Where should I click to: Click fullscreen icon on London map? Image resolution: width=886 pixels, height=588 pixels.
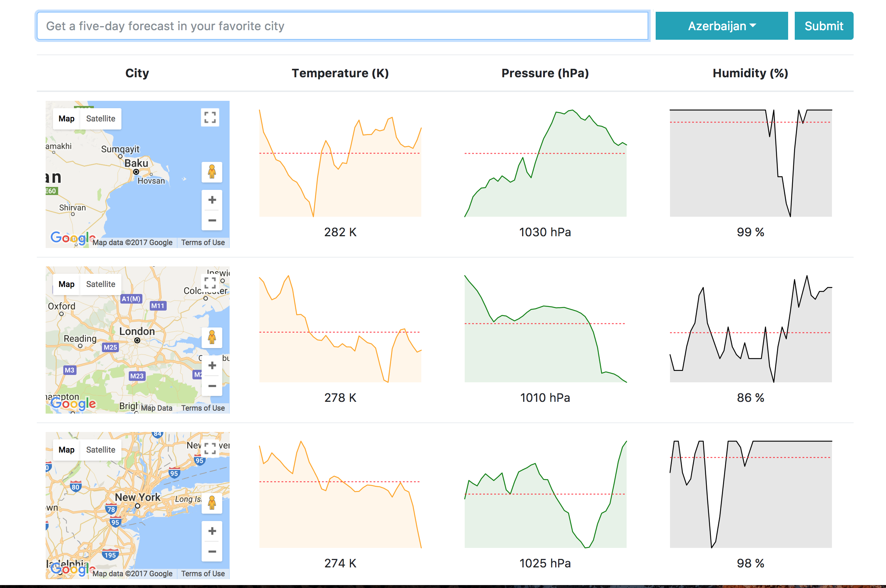(x=210, y=283)
